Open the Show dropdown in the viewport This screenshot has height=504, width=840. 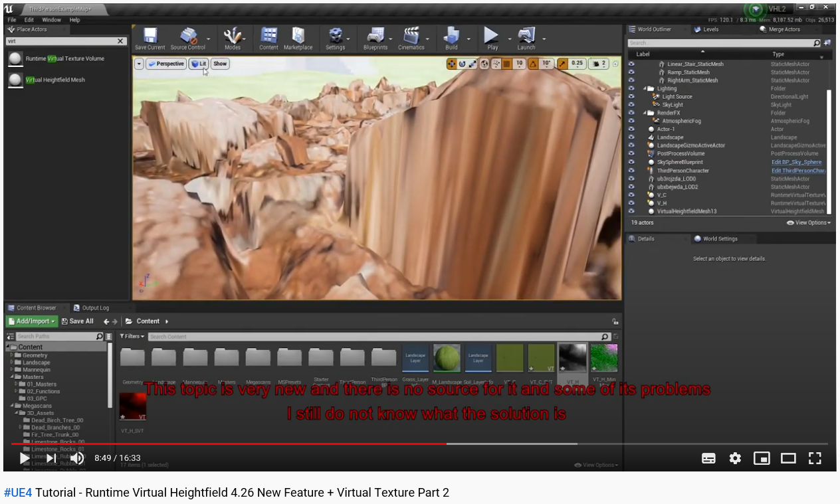click(219, 64)
